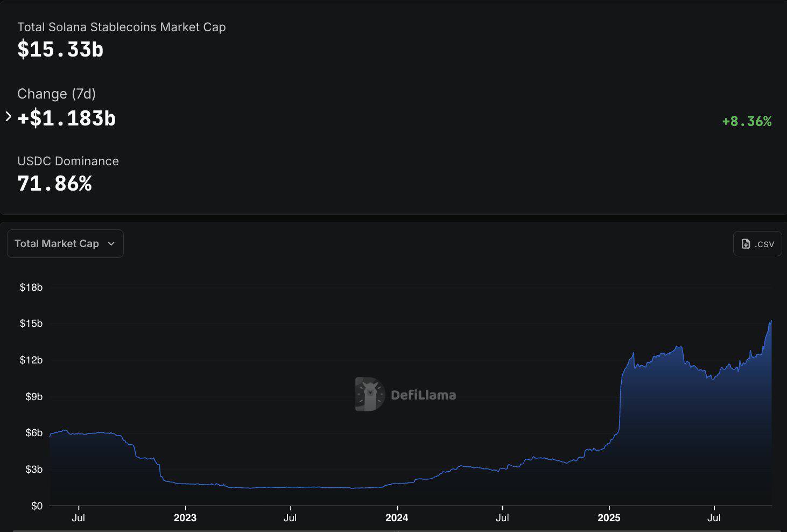Image resolution: width=787 pixels, height=532 pixels.
Task: Click the 2023 marker on the time axis
Action: point(185,517)
